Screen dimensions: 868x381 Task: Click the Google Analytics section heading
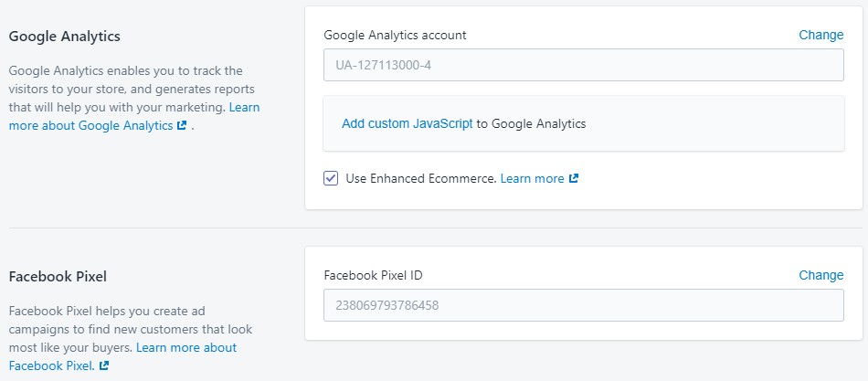point(64,37)
